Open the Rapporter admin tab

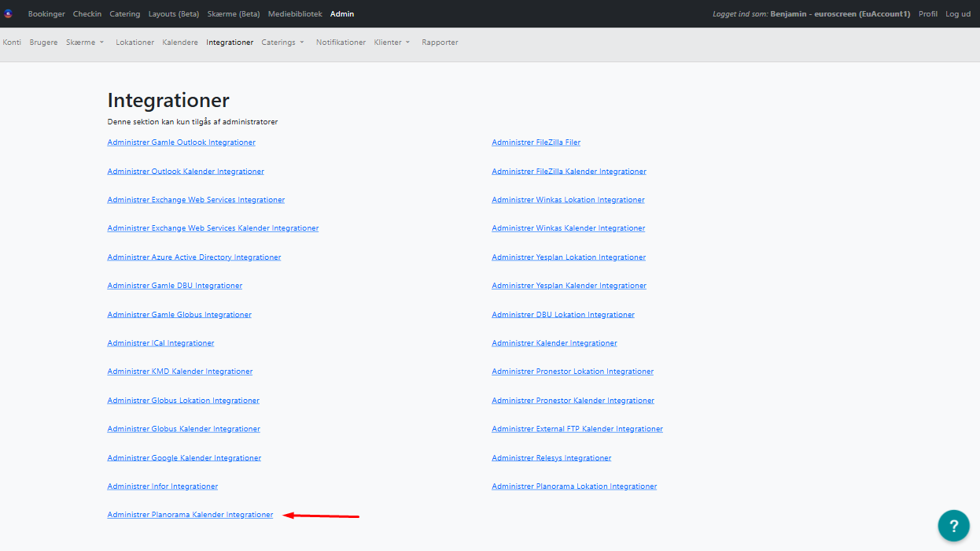440,43
